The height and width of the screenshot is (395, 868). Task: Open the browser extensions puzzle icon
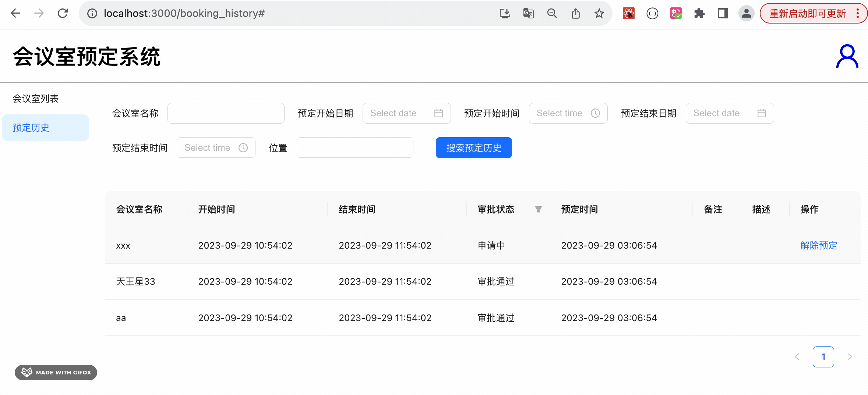699,14
